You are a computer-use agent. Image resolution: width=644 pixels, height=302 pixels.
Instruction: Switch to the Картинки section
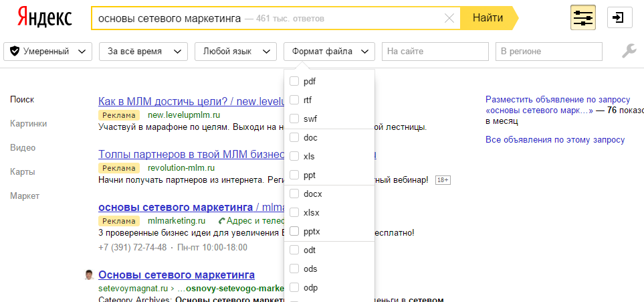(29, 123)
